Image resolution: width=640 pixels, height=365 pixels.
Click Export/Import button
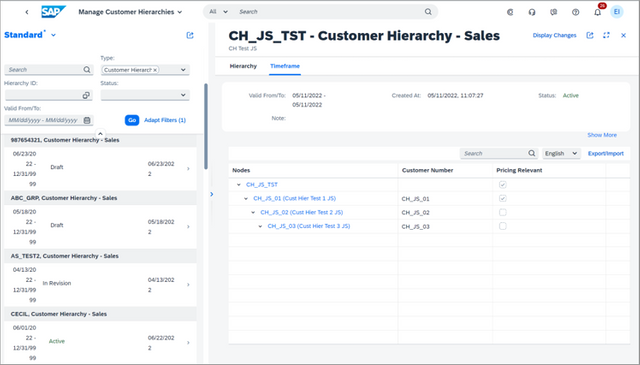coord(606,154)
